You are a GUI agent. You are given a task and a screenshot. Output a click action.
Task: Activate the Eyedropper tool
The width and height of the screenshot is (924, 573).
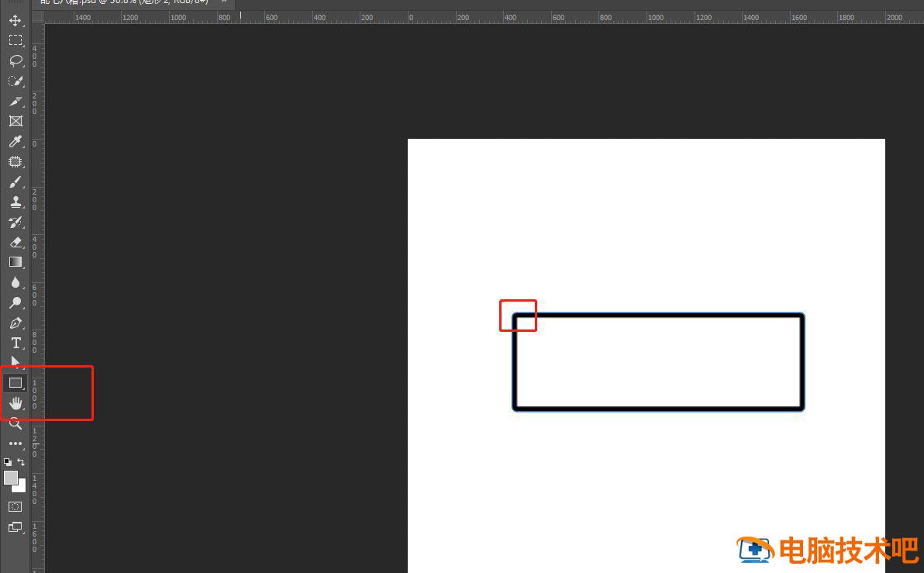point(15,142)
